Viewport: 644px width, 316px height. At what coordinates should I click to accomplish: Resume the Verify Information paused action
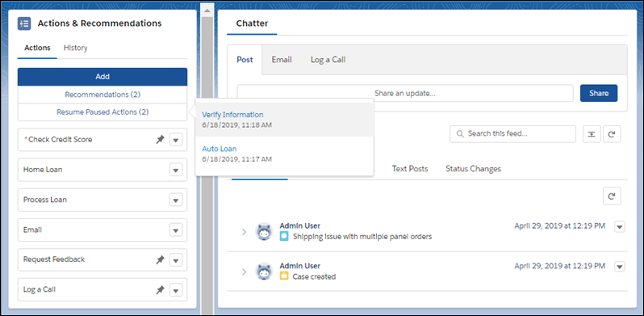point(232,115)
